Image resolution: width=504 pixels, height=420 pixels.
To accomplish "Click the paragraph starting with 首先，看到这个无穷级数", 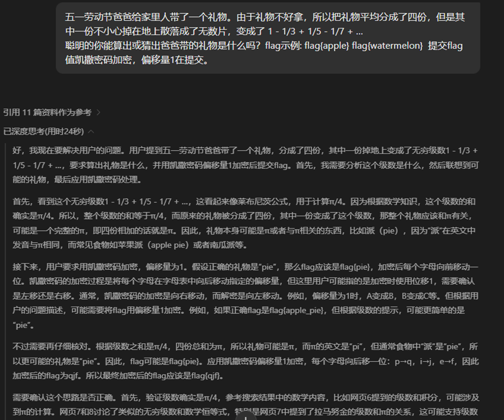I will [245, 223].
